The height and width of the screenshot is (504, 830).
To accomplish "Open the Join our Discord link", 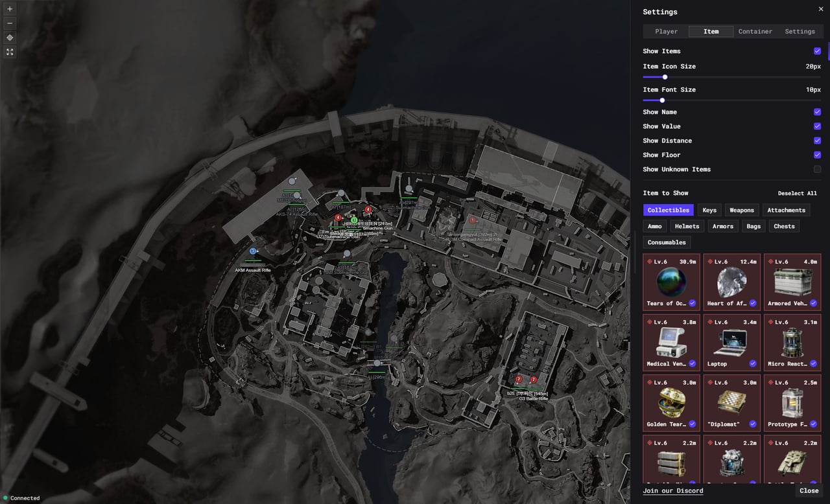I will [x=673, y=490].
